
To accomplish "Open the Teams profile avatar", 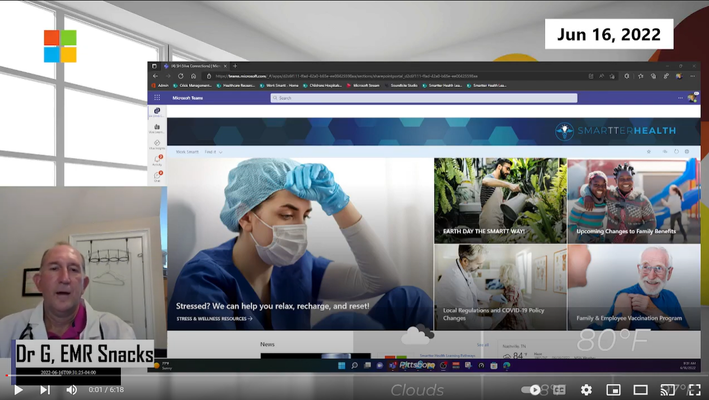I will 692,98.
